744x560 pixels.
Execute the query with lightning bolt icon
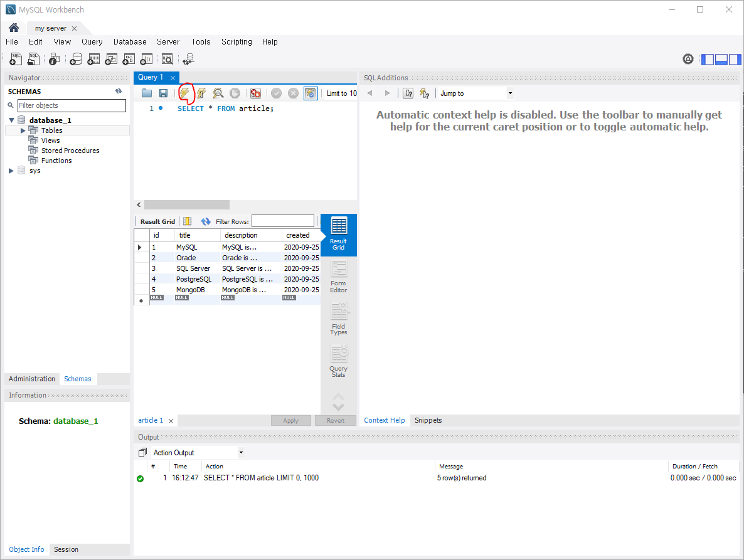(x=184, y=93)
